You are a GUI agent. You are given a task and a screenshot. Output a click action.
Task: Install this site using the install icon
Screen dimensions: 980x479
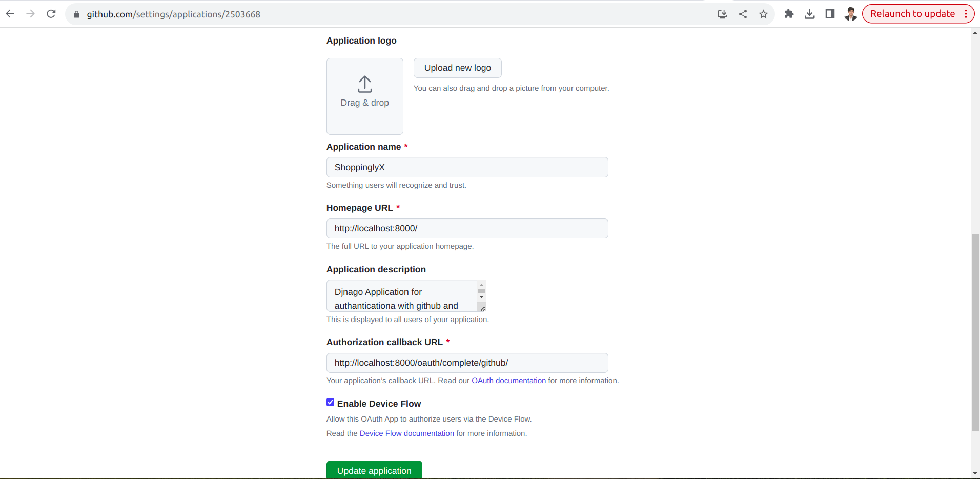(x=722, y=14)
